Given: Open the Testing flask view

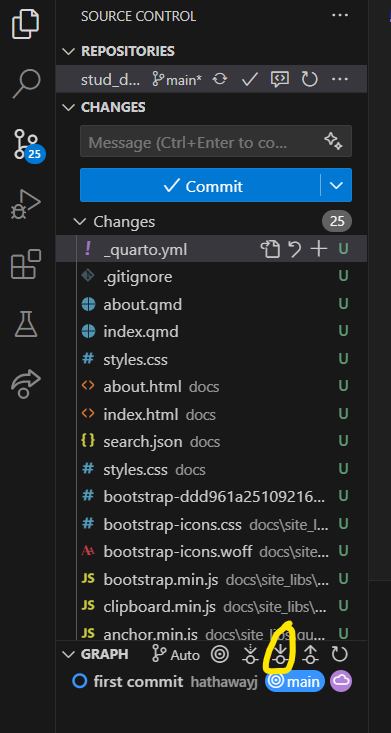Looking at the screenshot, I should 26,324.
